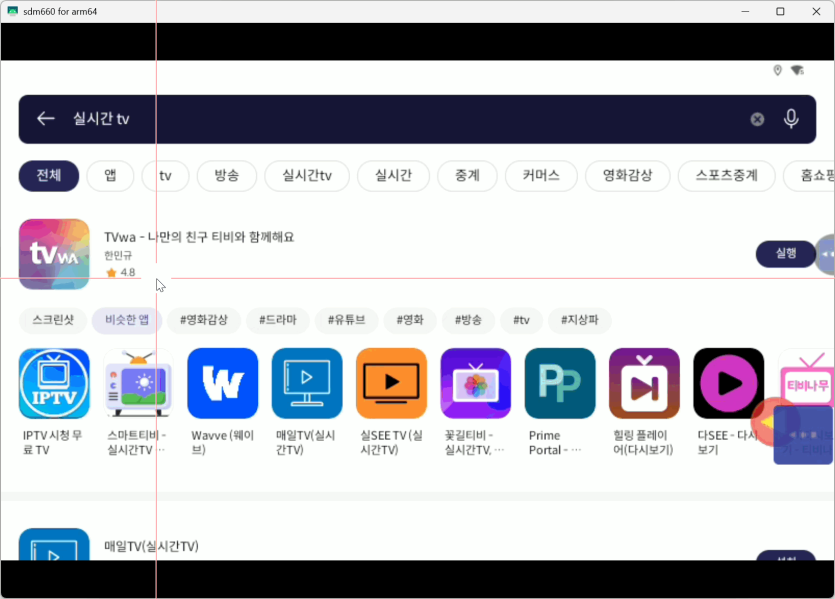Select the tv filter chip
This screenshot has width=835, height=599.
click(166, 176)
